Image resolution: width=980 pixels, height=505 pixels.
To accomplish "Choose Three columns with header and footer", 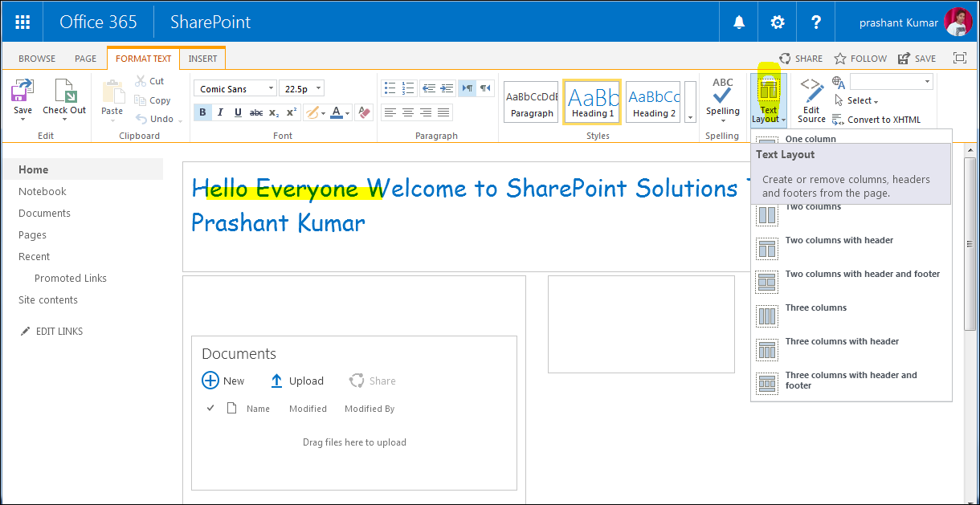I will pyautogui.click(x=851, y=382).
